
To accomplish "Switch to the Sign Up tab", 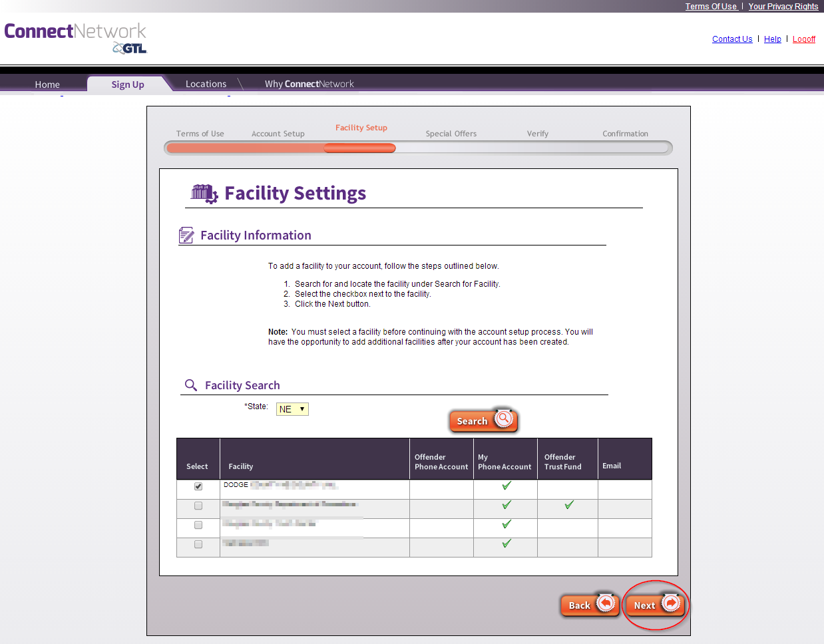I will tap(128, 84).
